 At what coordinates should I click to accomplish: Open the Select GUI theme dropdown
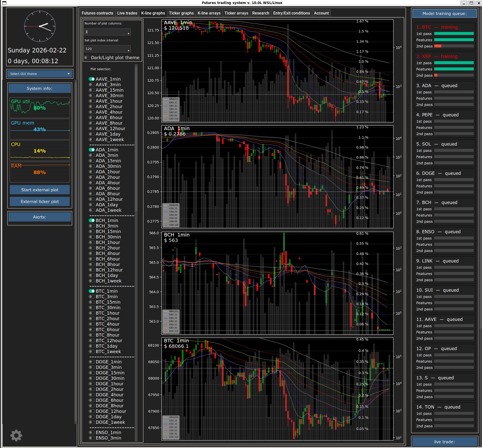(x=40, y=74)
